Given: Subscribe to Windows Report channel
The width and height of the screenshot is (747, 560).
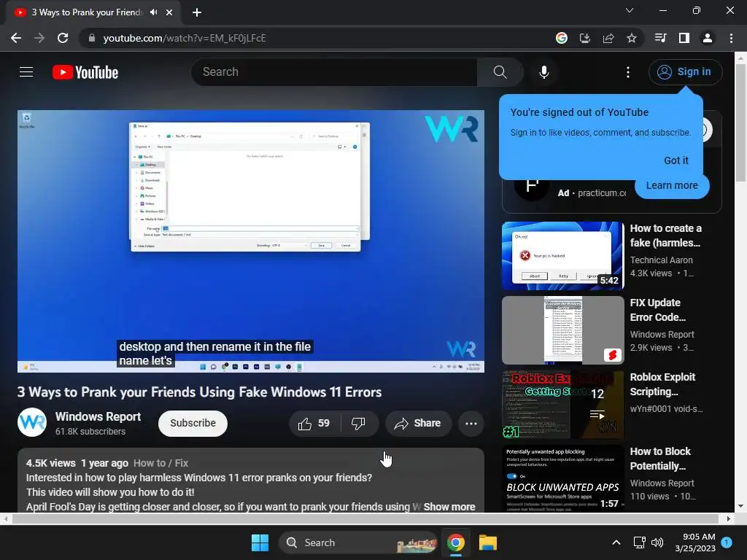Looking at the screenshot, I should [193, 424].
